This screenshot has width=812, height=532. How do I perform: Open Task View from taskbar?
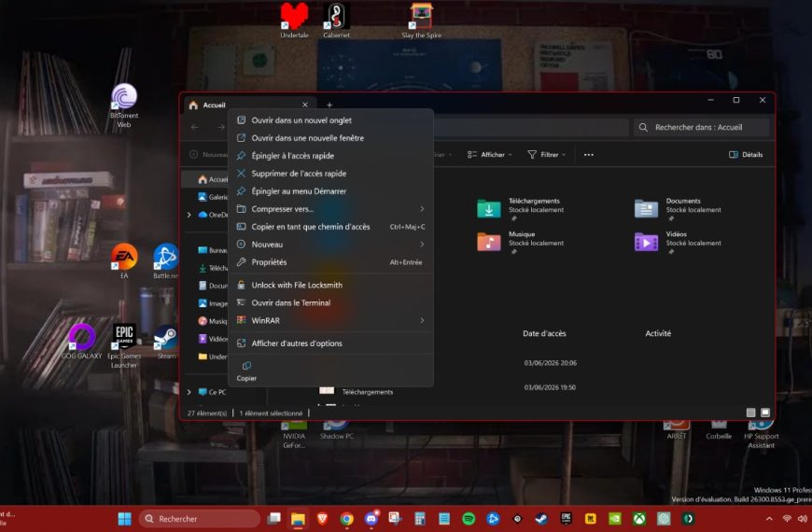click(x=273, y=519)
